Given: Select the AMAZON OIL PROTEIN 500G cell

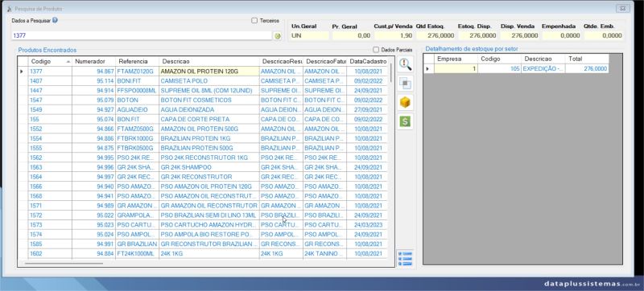Looking at the screenshot, I should coord(209,129).
